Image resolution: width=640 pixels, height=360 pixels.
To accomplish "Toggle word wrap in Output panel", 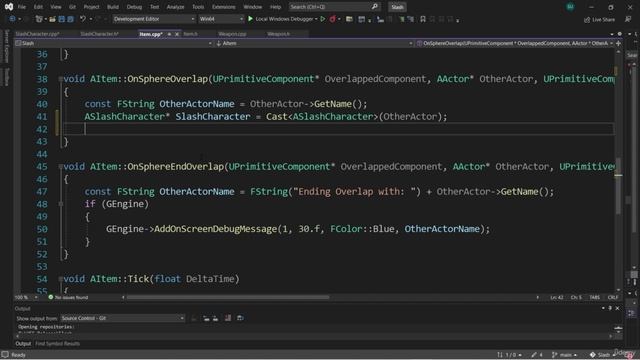I will 240,318.
